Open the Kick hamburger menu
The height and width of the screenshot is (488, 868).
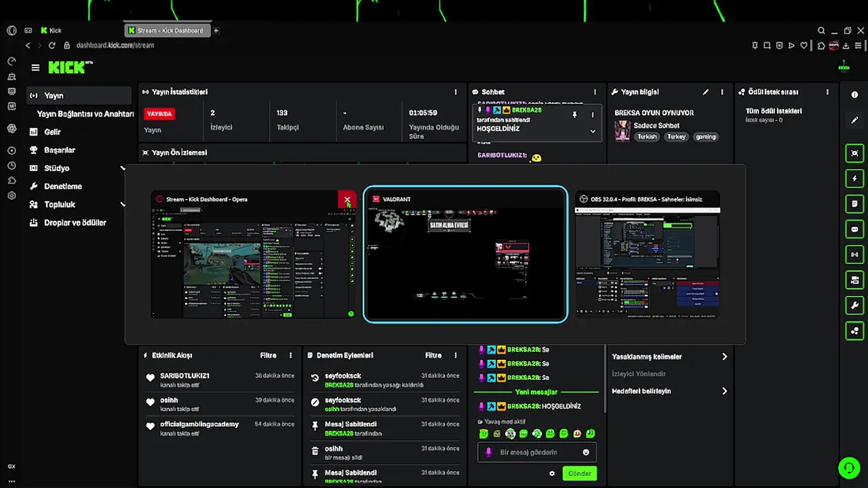tap(35, 68)
